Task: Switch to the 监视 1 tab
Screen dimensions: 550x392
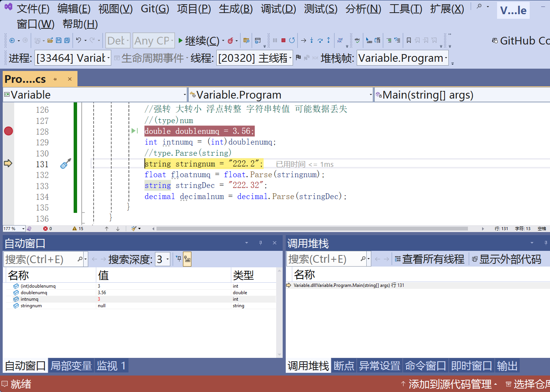Action: [111, 366]
